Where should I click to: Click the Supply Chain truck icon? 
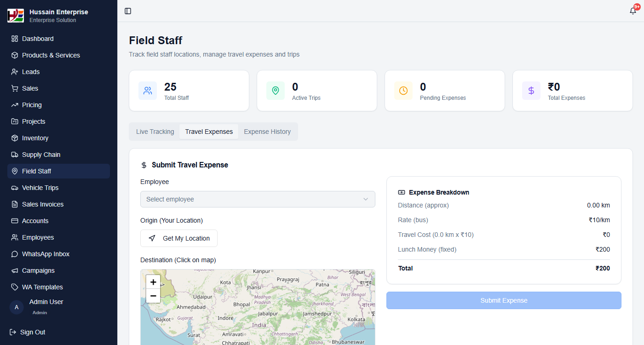tap(15, 155)
